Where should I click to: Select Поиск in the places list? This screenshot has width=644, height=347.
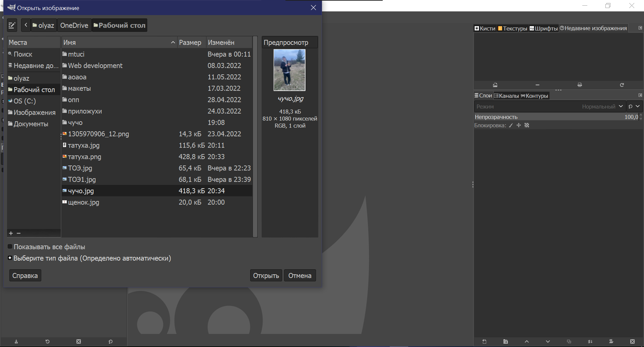(34, 54)
